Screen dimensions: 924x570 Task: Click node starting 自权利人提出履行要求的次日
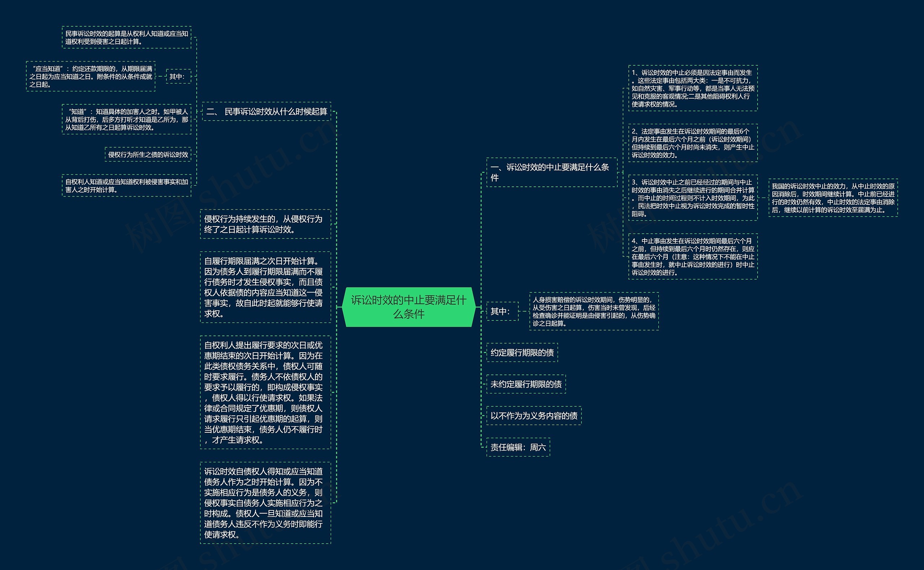266,392
